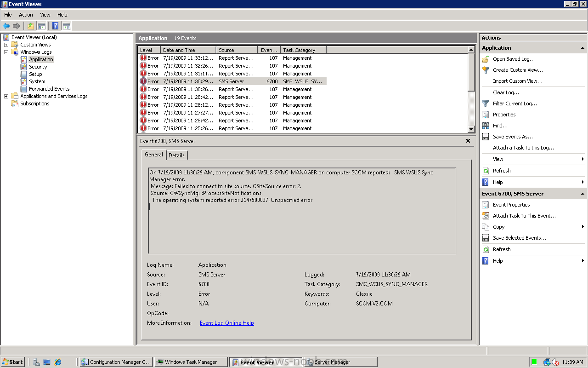Viewport: 588px width, 368px height.
Task: Click the Refresh icon under Application actions
Action: (486, 171)
